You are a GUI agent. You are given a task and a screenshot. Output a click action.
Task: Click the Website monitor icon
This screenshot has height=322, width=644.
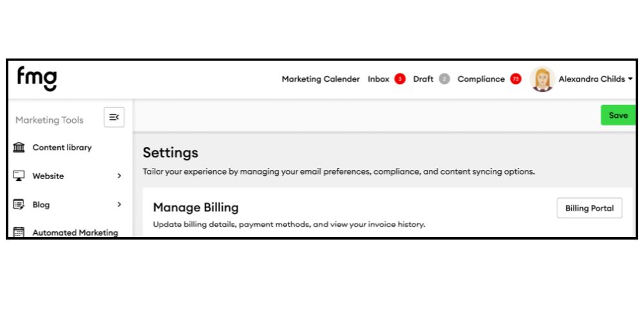(x=19, y=176)
